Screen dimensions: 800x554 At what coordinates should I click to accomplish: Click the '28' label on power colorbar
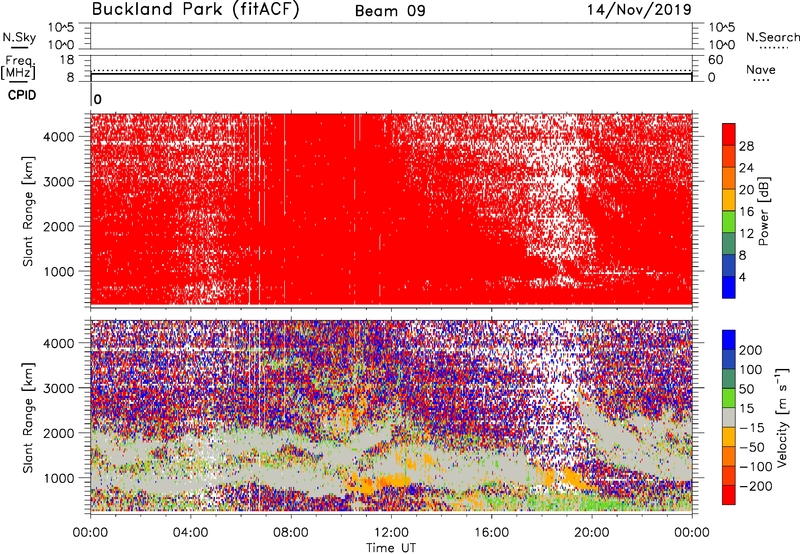point(746,146)
